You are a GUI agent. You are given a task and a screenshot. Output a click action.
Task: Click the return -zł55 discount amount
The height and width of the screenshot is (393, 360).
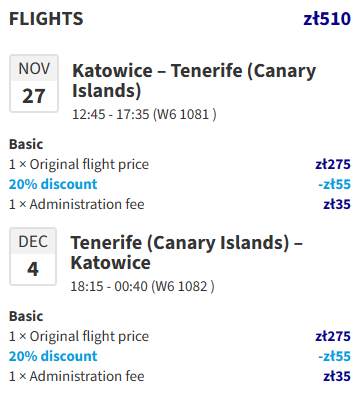(334, 356)
